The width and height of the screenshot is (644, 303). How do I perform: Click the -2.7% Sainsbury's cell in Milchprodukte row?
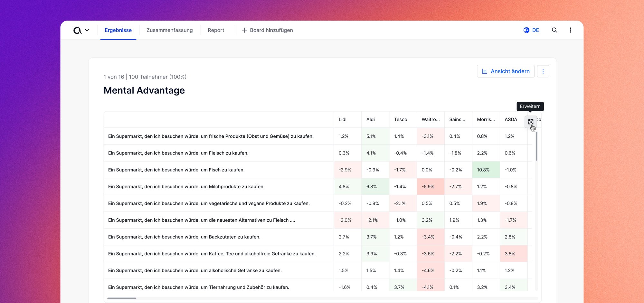tap(459, 187)
